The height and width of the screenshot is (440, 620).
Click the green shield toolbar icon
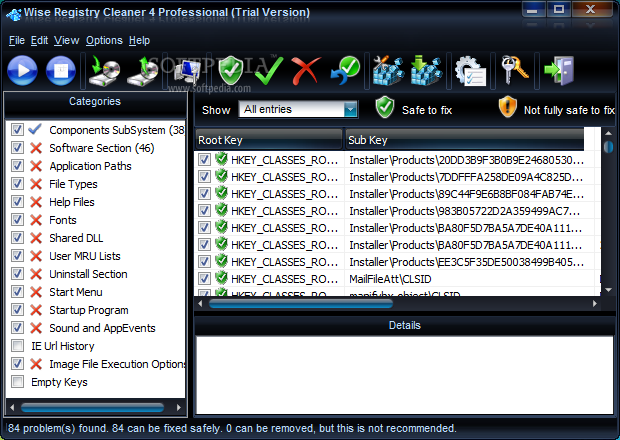click(x=231, y=71)
